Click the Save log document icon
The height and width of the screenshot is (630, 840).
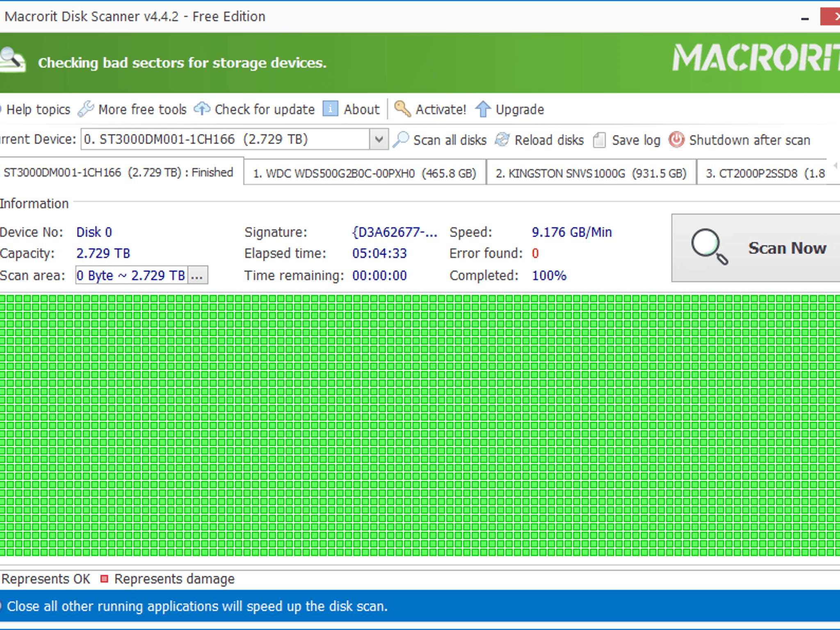pyautogui.click(x=599, y=140)
